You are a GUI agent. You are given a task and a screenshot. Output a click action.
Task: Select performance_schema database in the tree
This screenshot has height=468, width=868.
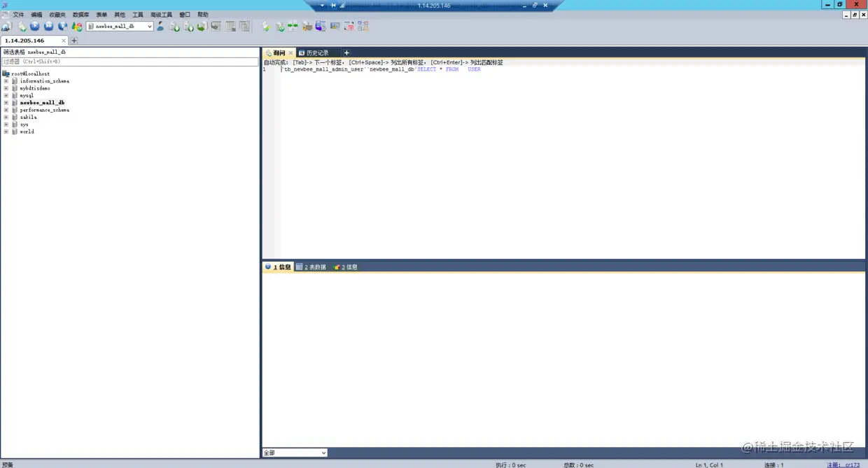(x=44, y=110)
